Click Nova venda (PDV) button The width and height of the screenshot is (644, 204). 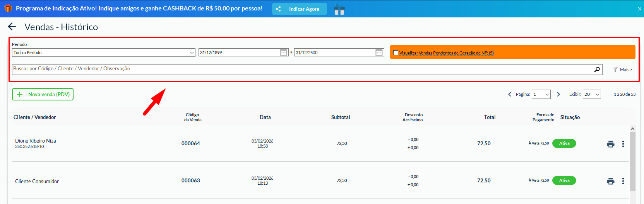point(43,94)
